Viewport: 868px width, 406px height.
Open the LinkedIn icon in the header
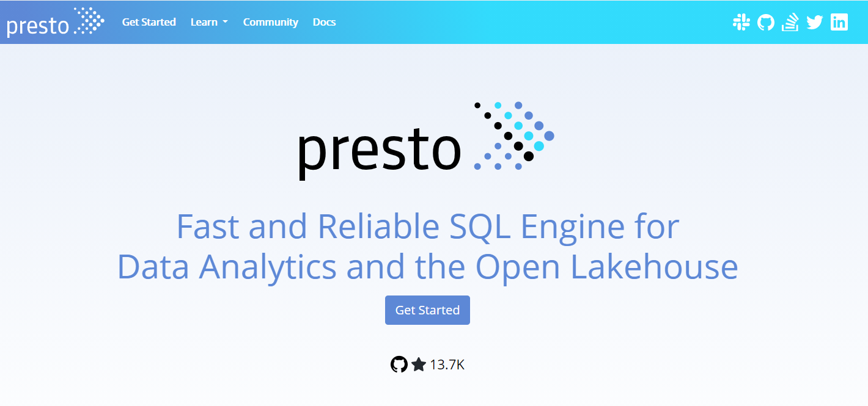point(839,23)
